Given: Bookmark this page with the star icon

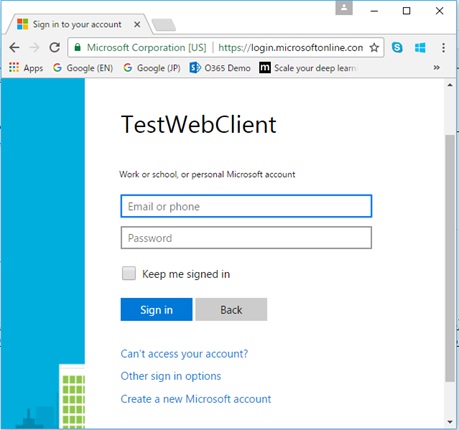Looking at the screenshot, I should point(374,48).
